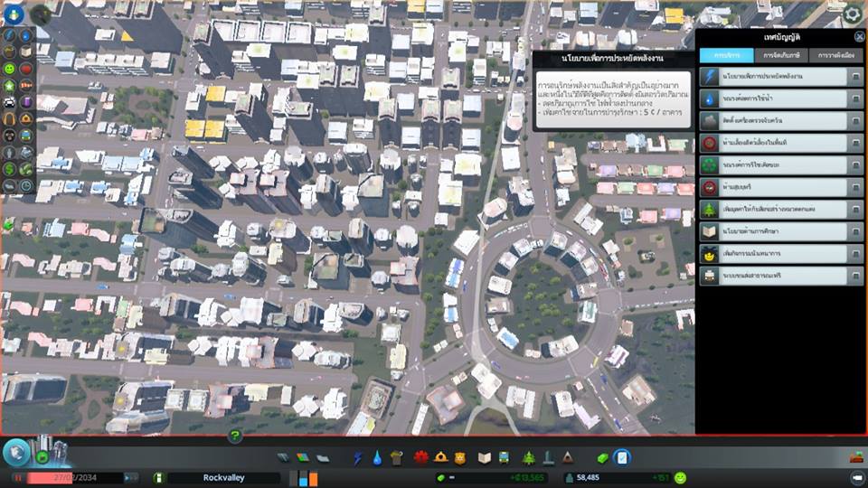This screenshot has height=488, width=868.
Task: Open the police badge menu in bottom toolbar
Action: click(x=459, y=457)
